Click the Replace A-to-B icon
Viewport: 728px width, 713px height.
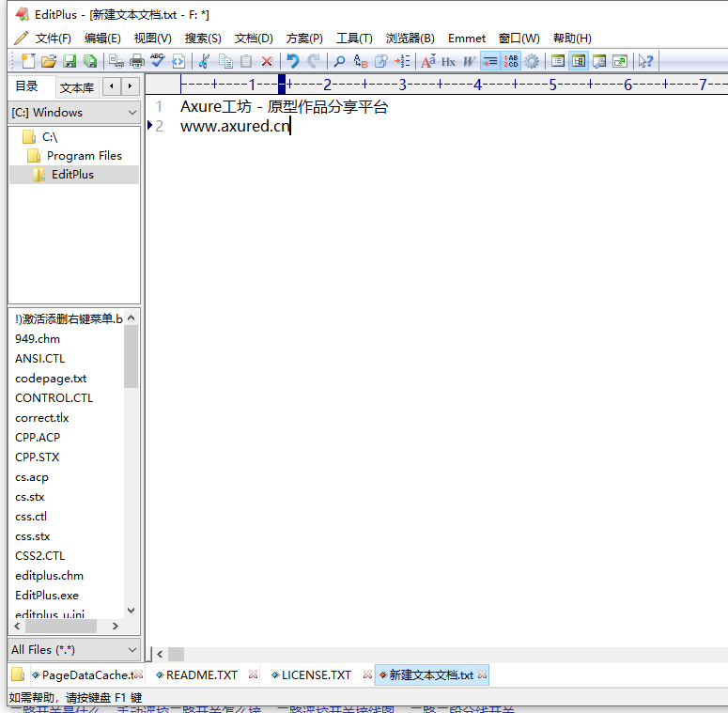point(361,61)
